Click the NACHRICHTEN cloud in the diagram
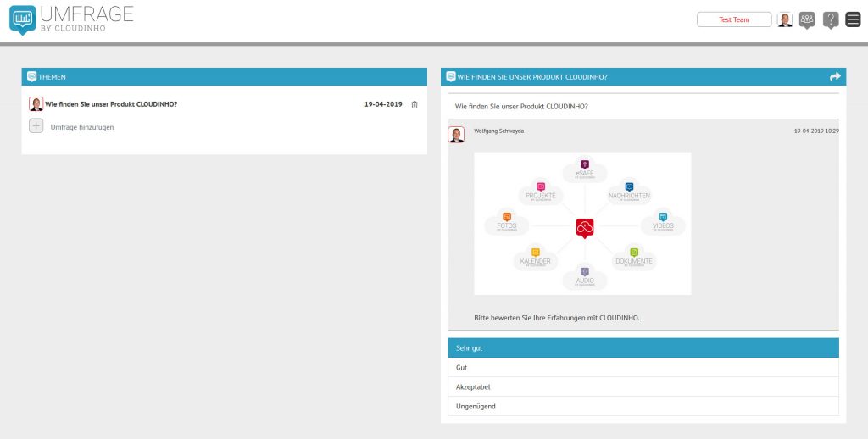The width and height of the screenshot is (868, 439). [x=629, y=192]
